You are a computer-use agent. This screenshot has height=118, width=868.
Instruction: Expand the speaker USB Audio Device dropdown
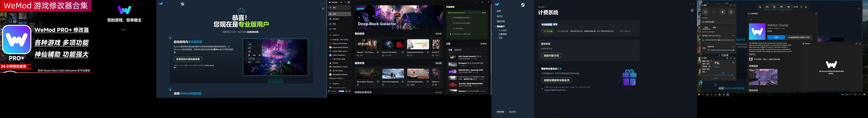pyautogui.click(x=733, y=35)
